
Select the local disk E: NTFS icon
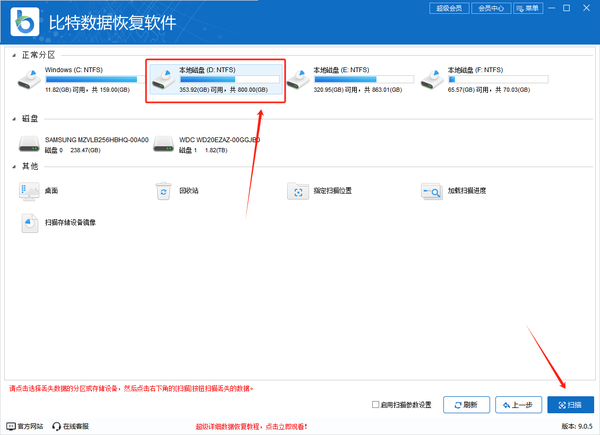click(x=298, y=80)
